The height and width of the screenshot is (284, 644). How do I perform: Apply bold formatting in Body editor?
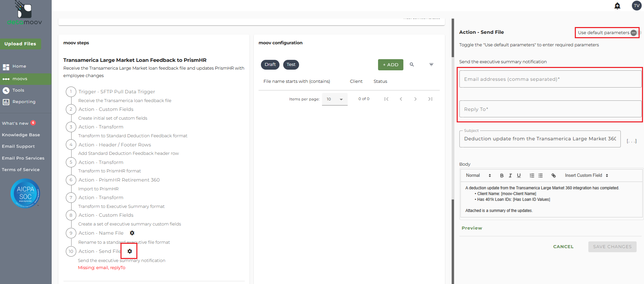point(502,175)
